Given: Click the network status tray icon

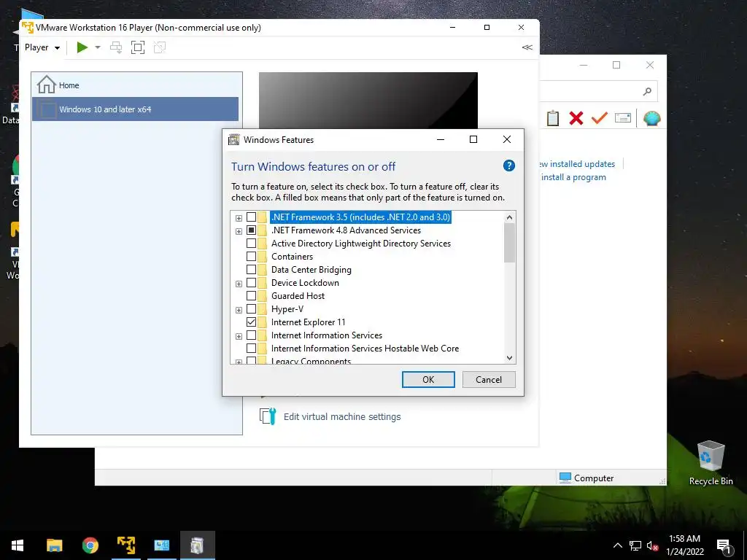Looking at the screenshot, I should (x=635, y=545).
